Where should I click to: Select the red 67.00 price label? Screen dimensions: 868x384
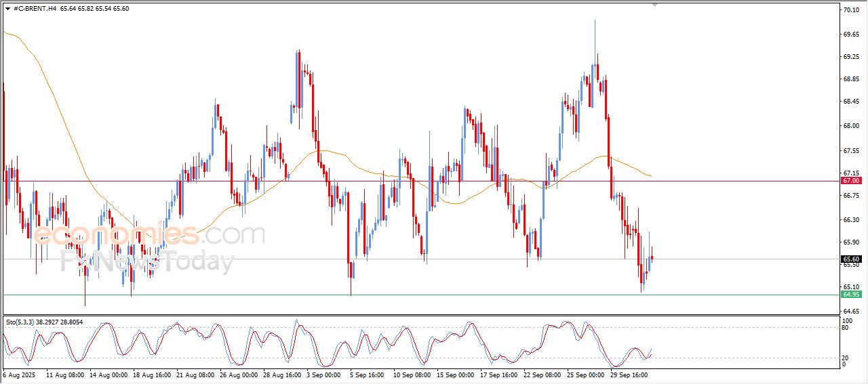click(x=850, y=181)
